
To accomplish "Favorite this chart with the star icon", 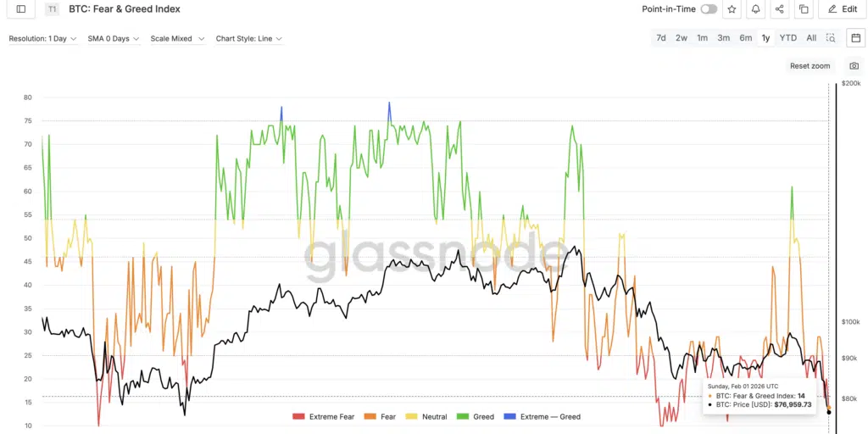I will click(732, 9).
